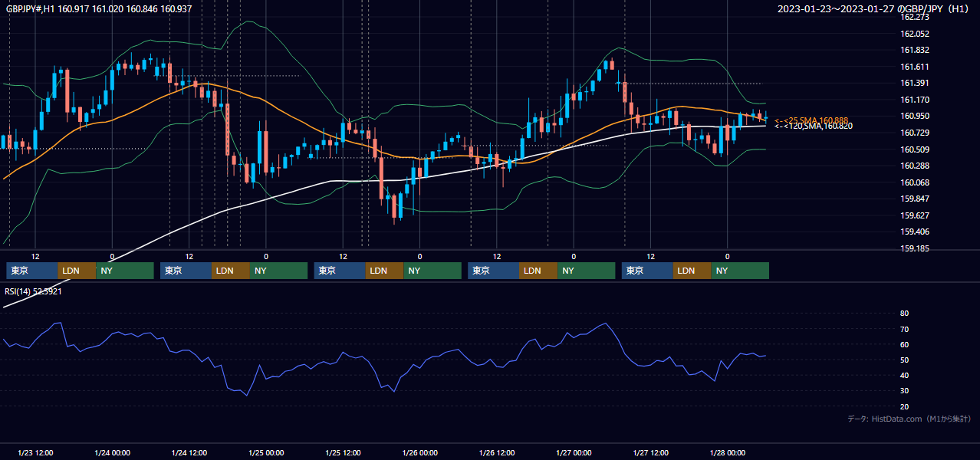Click the 1/23 12:00 date label
The image size is (980, 460).
[35, 452]
